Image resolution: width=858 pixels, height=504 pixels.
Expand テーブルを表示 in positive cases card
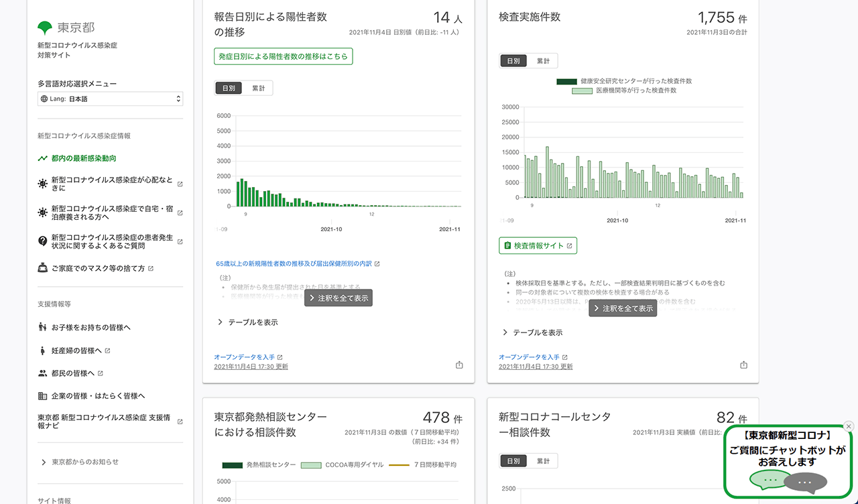pyautogui.click(x=247, y=322)
